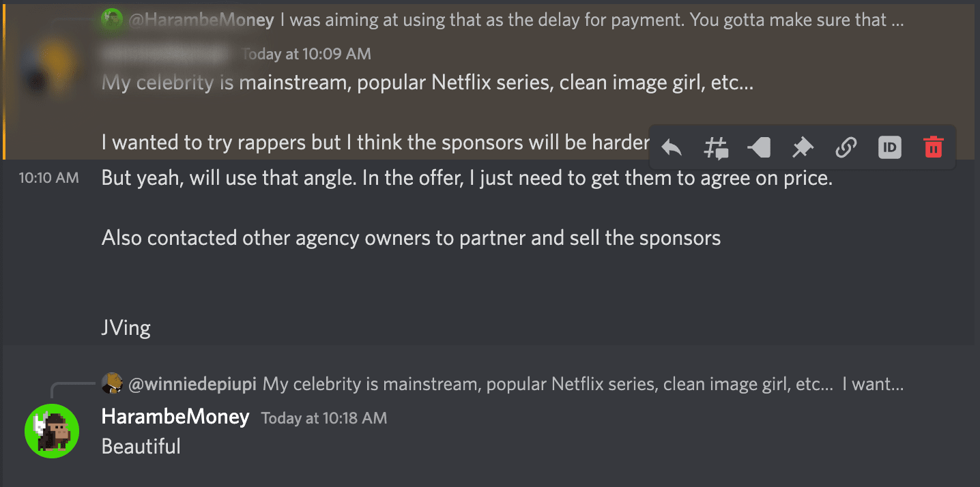Viewport: 980px width, 487px height.
Task: Jump to quoted 'My celebrity is mainstream' reply preview
Action: (583, 384)
